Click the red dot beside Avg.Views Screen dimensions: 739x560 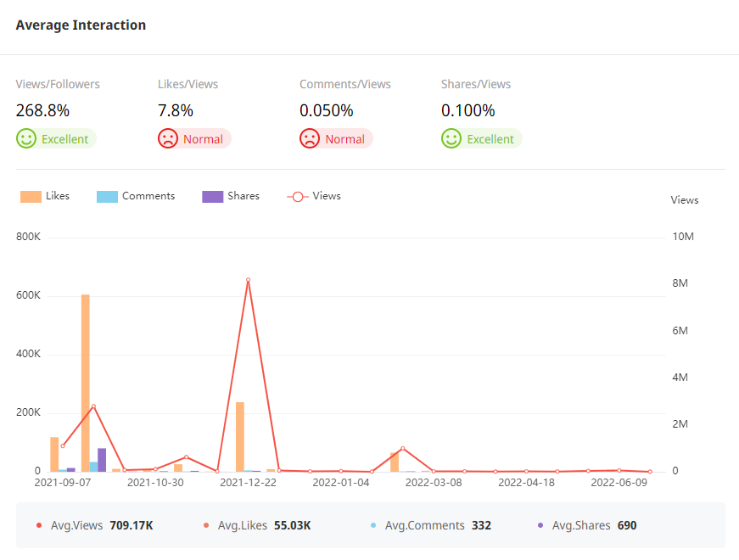39,526
